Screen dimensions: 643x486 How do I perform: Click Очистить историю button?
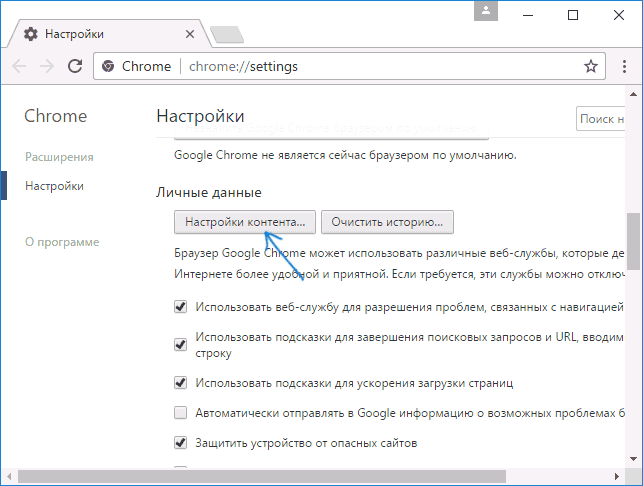tap(387, 222)
